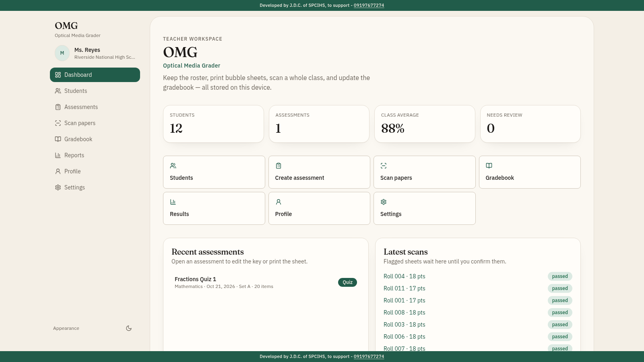This screenshot has width=644, height=362.
Task: Open scan Roll 001 · 17 pts
Action: click(405, 300)
